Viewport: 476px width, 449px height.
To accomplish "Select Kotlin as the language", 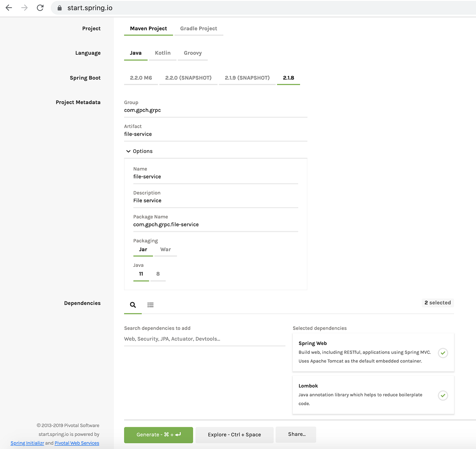I will tap(163, 53).
